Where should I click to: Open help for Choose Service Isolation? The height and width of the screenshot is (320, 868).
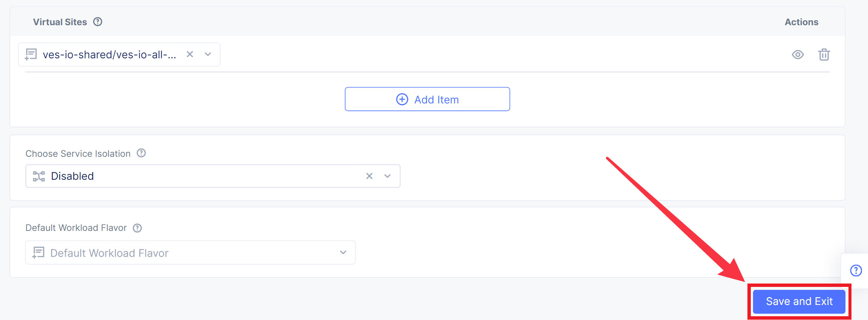[x=141, y=153]
